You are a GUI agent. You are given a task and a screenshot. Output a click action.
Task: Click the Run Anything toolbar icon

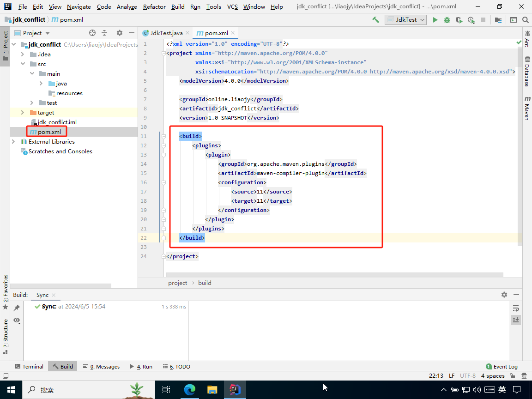514,20
